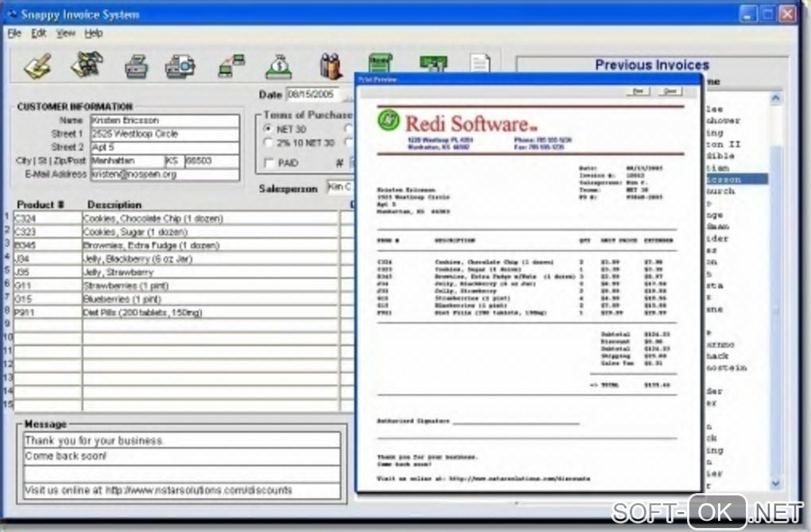Viewport: 811px width, 532px height.
Task: Click the Print Preview window title bar
Action: (529, 80)
